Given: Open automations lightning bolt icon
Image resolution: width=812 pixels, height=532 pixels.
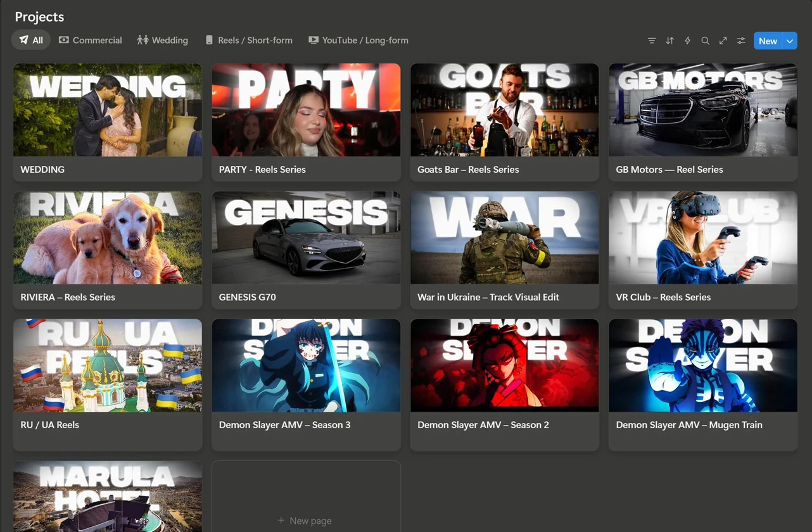Looking at the screenshot, I should click(687, 41).
